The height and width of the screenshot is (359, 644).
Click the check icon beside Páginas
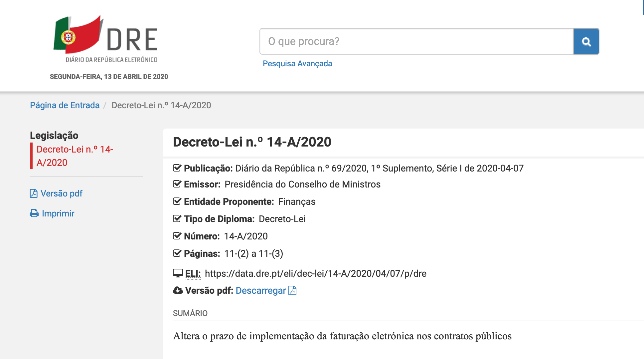click(177, 253)
